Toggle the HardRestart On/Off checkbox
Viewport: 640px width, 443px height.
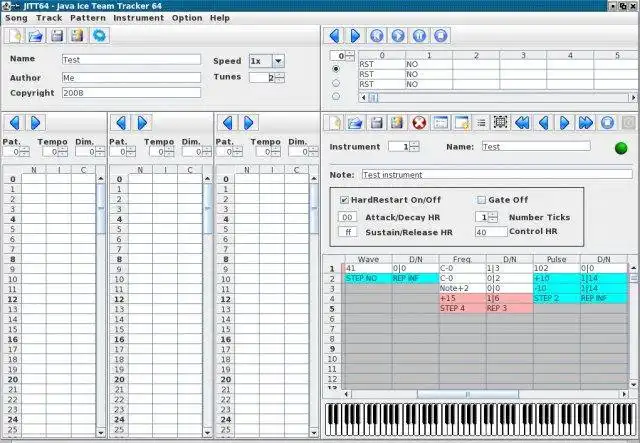point(344,200)
